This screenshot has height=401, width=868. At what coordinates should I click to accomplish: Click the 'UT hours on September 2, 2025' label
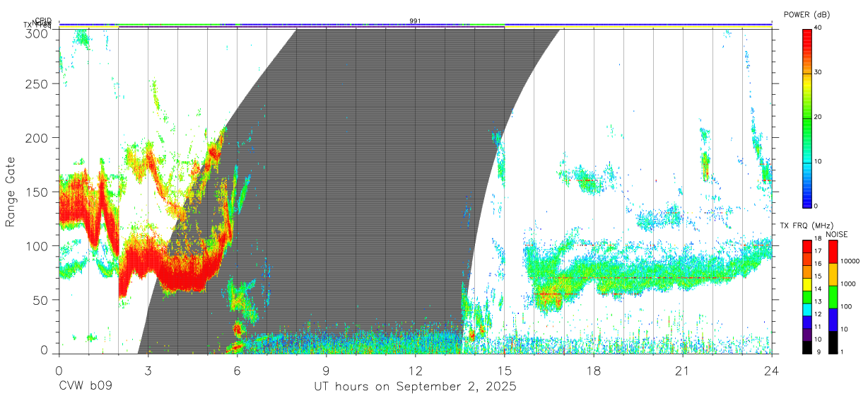point(415,388)
